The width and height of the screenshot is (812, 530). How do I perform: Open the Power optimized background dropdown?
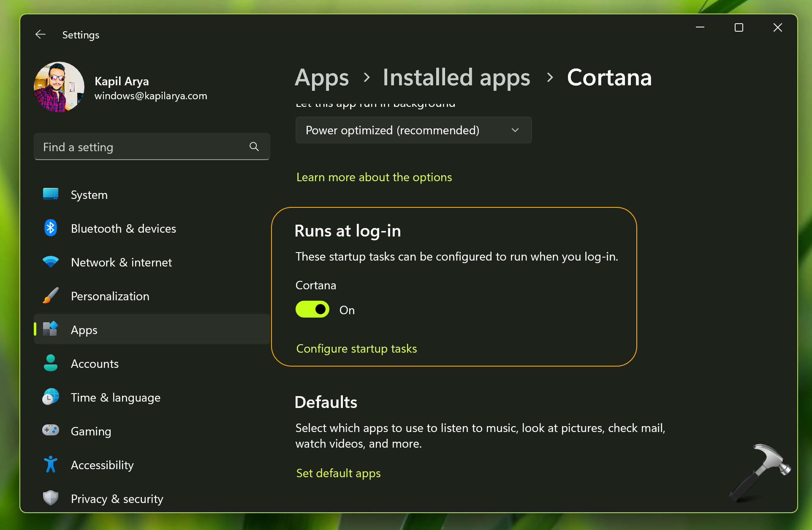click(x=413, y=130)
